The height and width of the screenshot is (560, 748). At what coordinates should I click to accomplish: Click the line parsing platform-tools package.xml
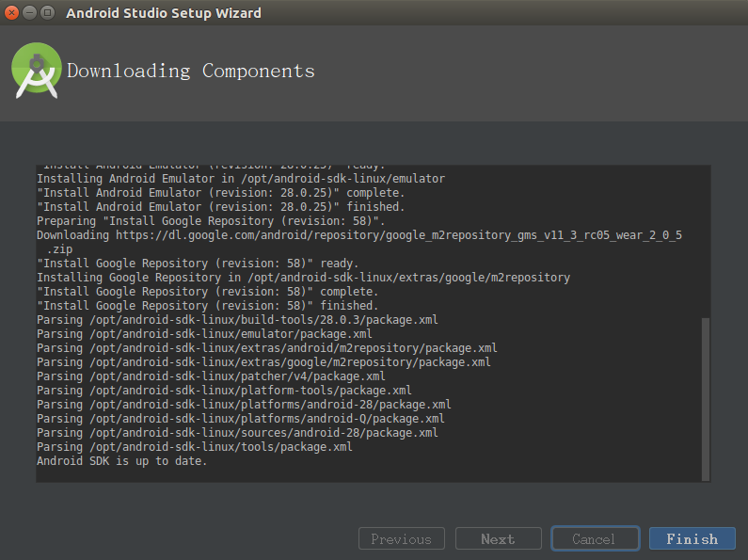(224, 391)
